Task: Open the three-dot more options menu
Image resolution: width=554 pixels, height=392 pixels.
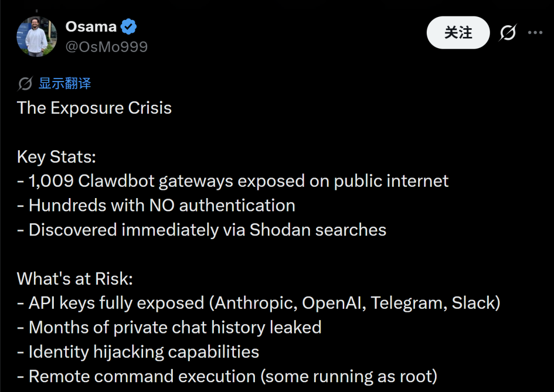Action: [x=535, y=33]
